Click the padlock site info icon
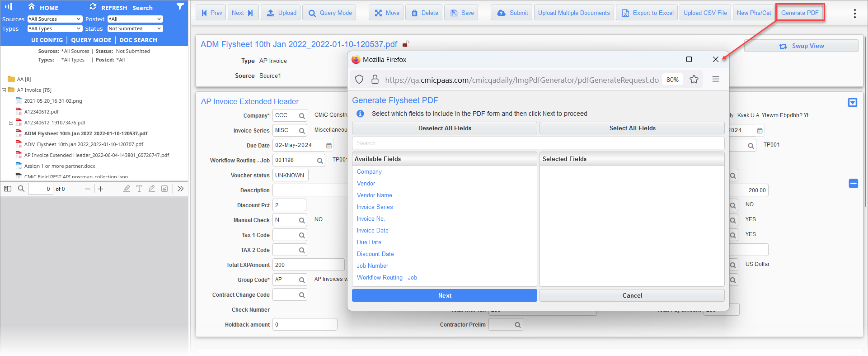Image resolution: width=868 pixels, height=356 pixels. 375,80
